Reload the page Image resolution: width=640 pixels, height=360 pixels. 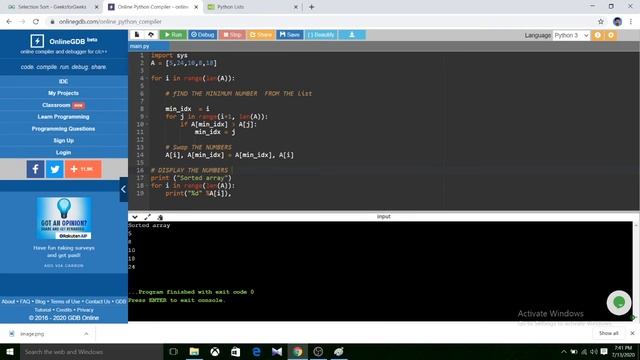click(x=36, y=22)
